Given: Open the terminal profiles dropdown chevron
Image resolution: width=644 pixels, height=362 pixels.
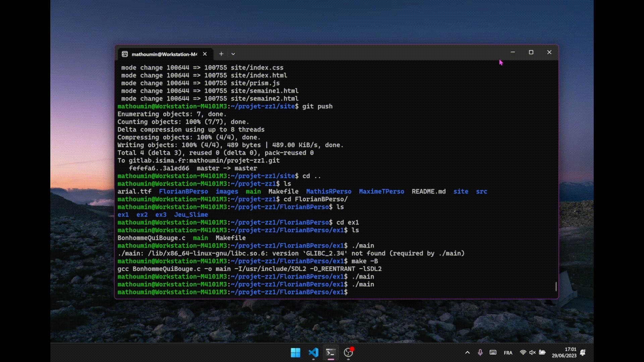Looking at the screenshot, I should (233, 54).
